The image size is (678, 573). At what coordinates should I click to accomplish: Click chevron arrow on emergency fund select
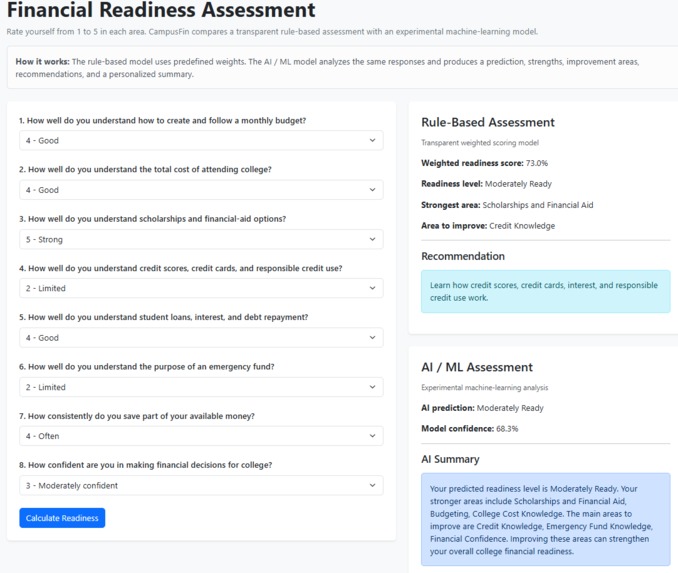(372, 387)
